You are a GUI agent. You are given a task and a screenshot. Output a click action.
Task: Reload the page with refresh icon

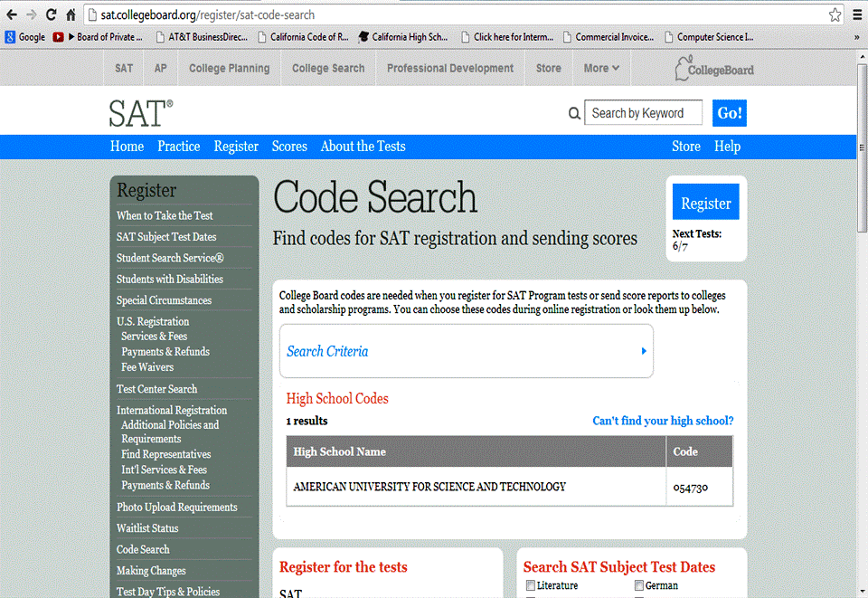pyautogui.click(x=51, y=15)
